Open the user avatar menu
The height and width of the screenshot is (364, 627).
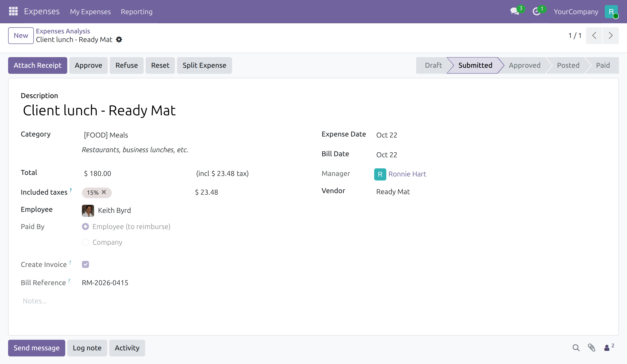click(x=611, y=12)
